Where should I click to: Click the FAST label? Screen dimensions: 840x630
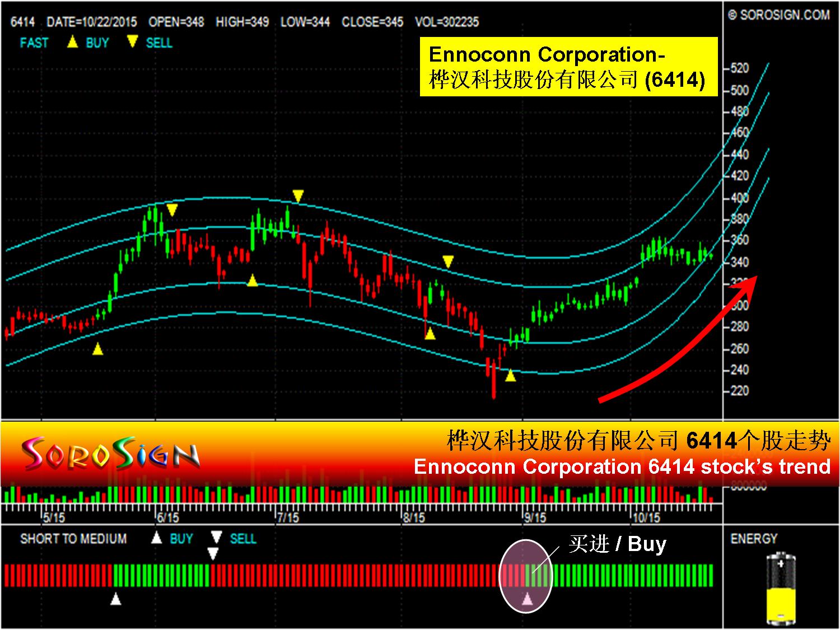coord(34,43)
